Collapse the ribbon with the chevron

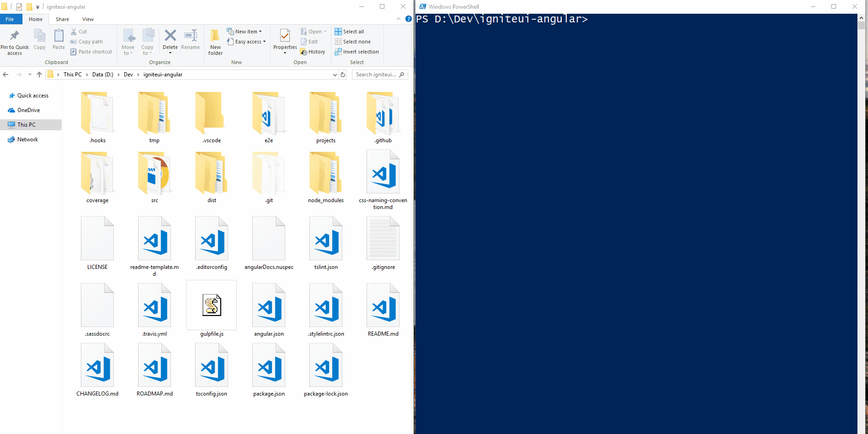coord(399,19)
